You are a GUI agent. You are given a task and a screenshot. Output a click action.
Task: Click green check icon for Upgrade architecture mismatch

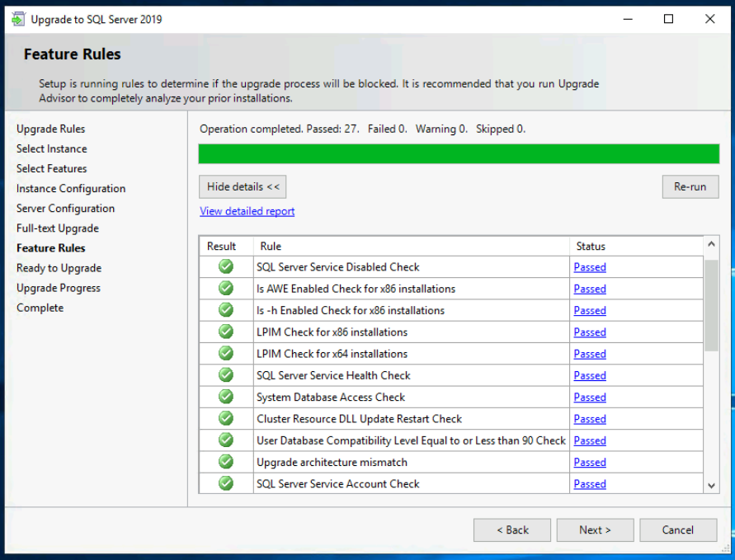point(226,462)
